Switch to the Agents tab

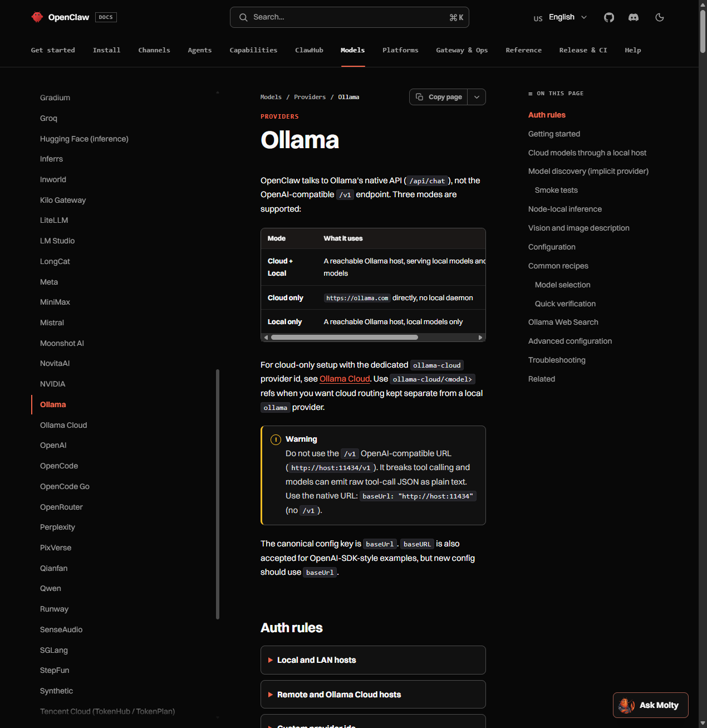(x=200, y=50)
